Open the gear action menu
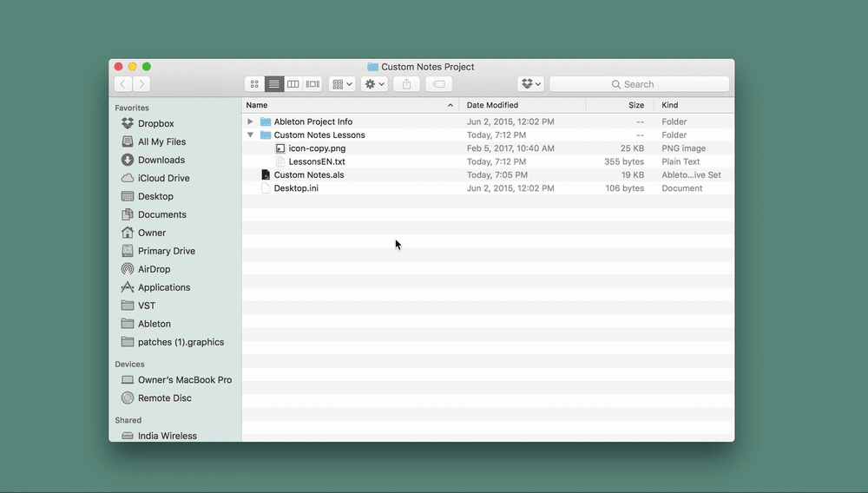 click(x=374, y=84)
